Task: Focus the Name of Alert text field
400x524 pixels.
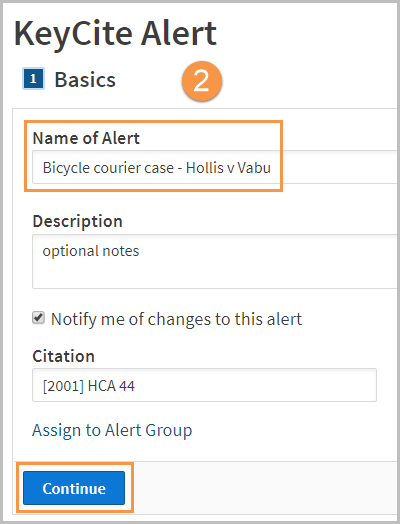Action: 216,167
